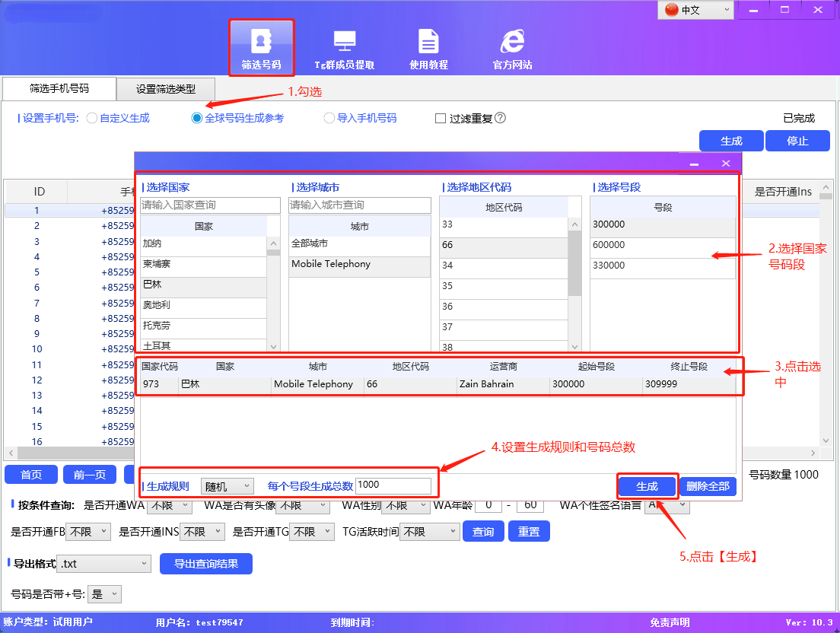Screen dimensions: 840x633
Task: Open the 中文 language selector
Action: pos(696,10)
